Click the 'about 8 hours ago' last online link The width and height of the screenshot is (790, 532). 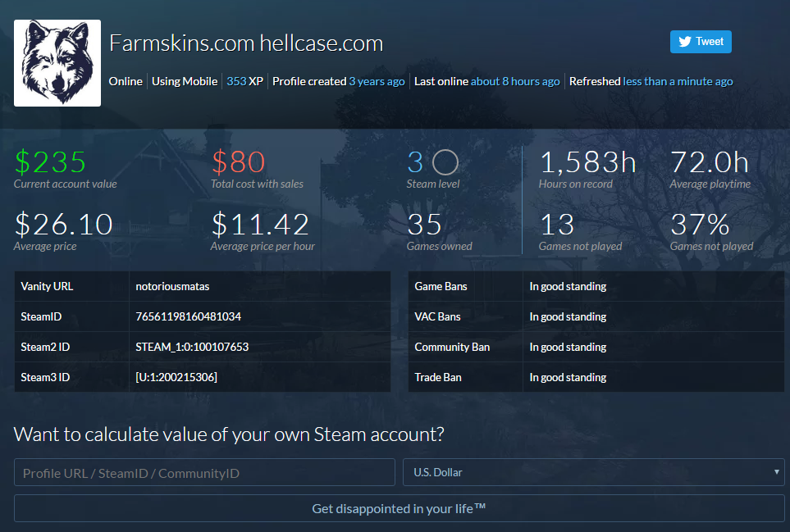click(515, 81)
